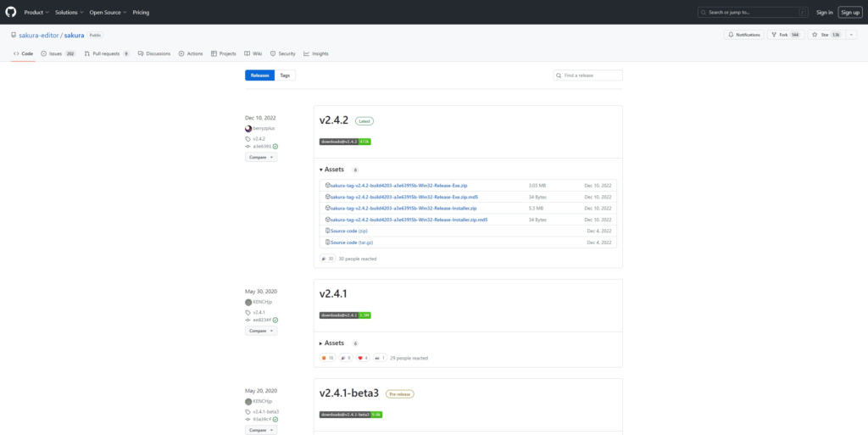Show verified check for commit a3e6391
Viewport: 868px width, 435px height.
275,147
